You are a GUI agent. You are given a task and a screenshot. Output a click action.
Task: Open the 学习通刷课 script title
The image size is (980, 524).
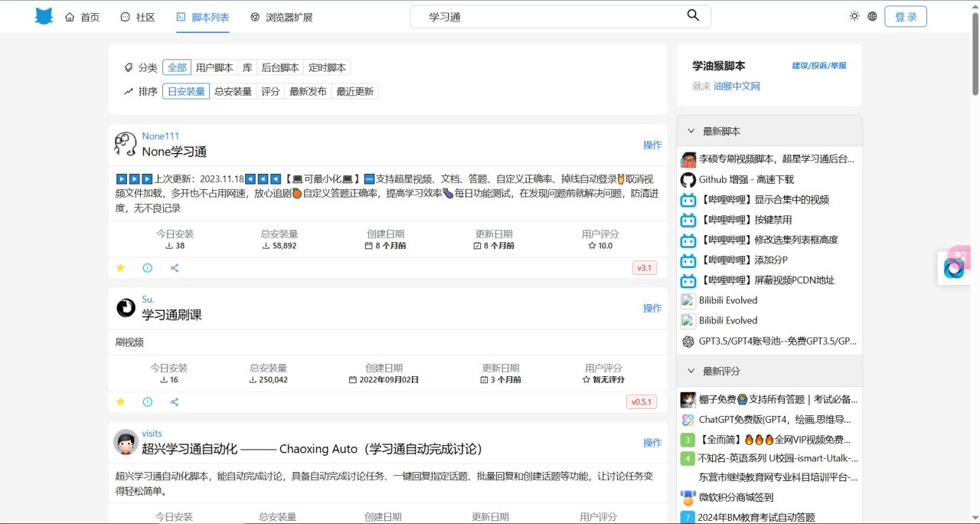171,315
